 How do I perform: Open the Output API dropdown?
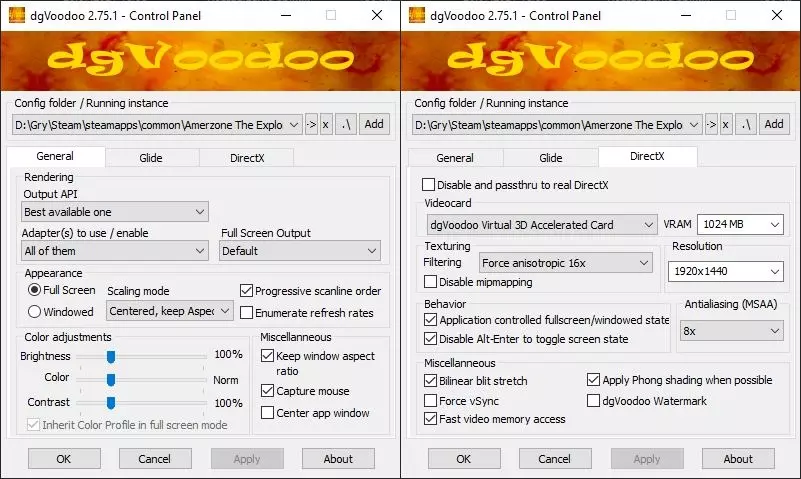(115, 212)
